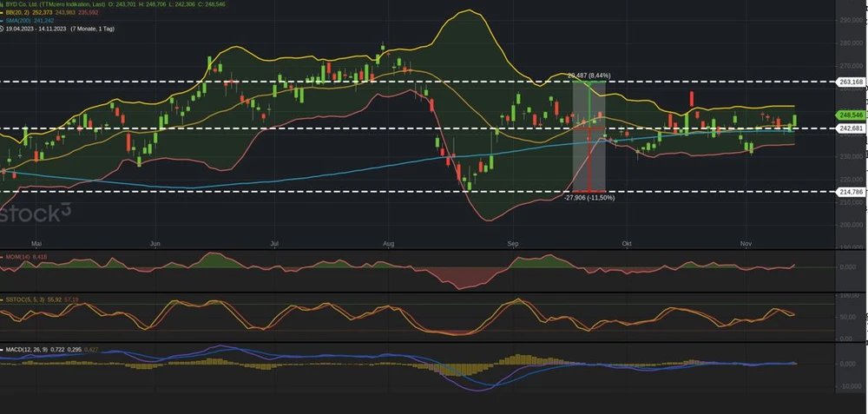
Task: Click the blue SMA(200) line marker
Action: point(3,21)
